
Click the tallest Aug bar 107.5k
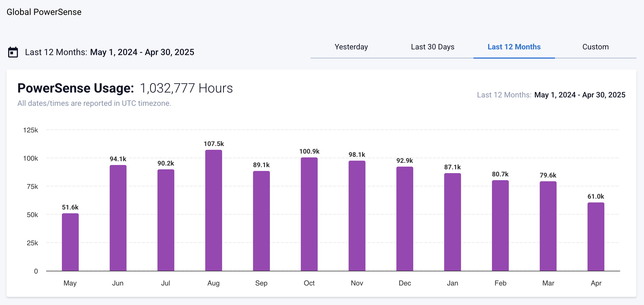click(x=213, y=210)
